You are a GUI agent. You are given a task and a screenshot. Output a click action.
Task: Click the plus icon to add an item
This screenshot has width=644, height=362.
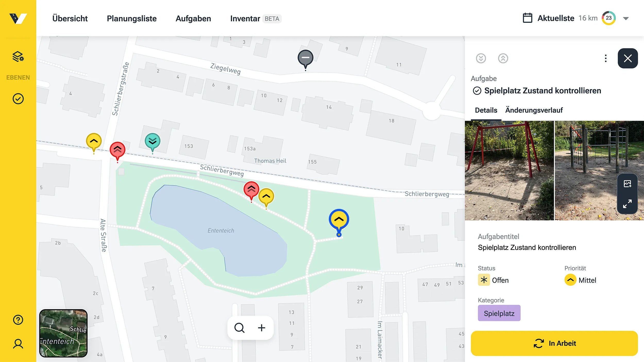click(261, 328)
